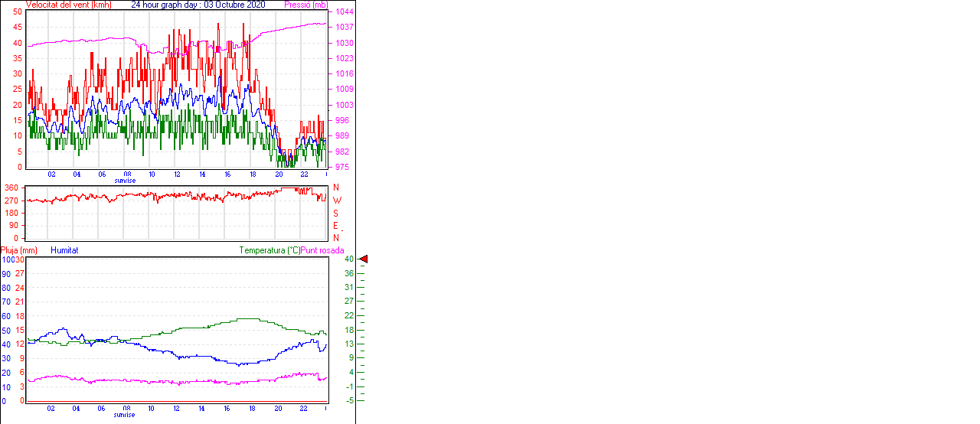This screenshot has height=424, width=980.
Task: Click the 'sunrise' marker under the wind graph
Action: pos(125,181)
